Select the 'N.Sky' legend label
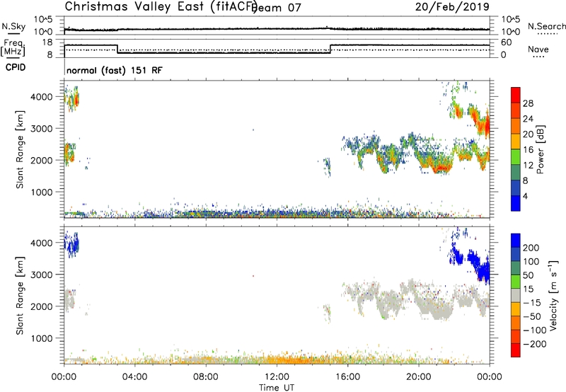This screenshot has height=392, width=566. (13, 27)
